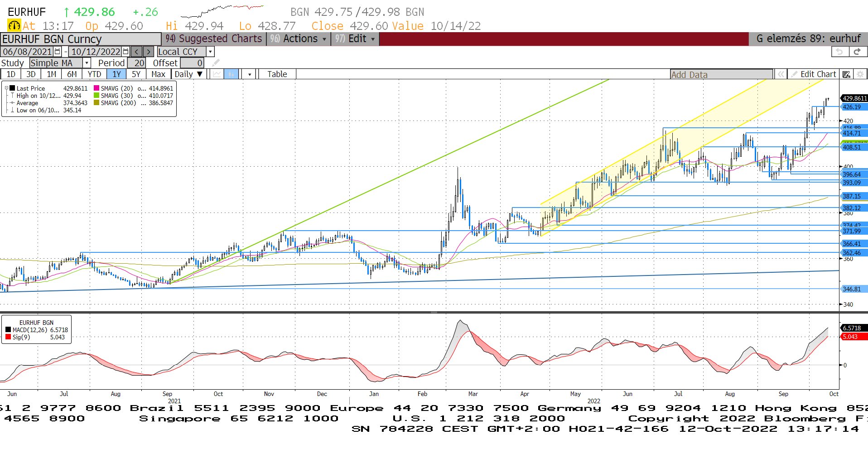Click the start date field 06/08/2021

tap(28, 52)
